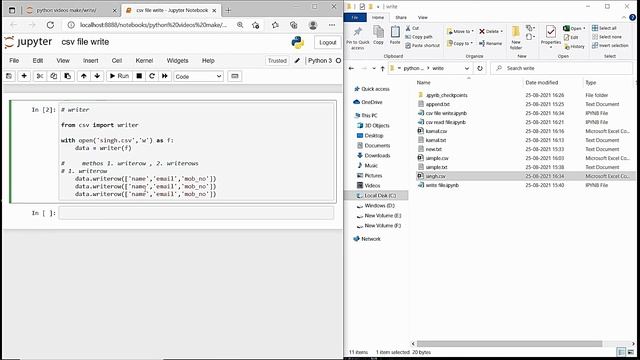Open browser zoom magnifier icon
This screenshot has height=360, width=640.
(240, 25)
